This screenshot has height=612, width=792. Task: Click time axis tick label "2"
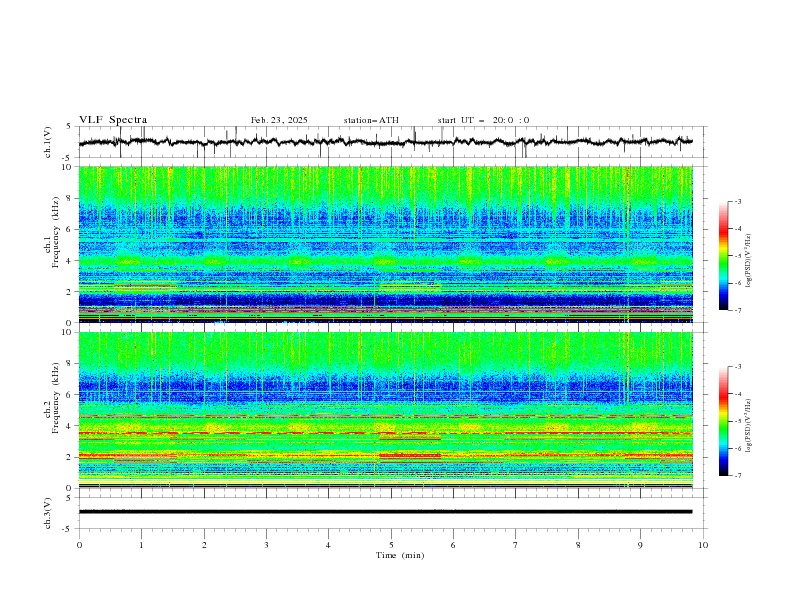pos(204,545)
